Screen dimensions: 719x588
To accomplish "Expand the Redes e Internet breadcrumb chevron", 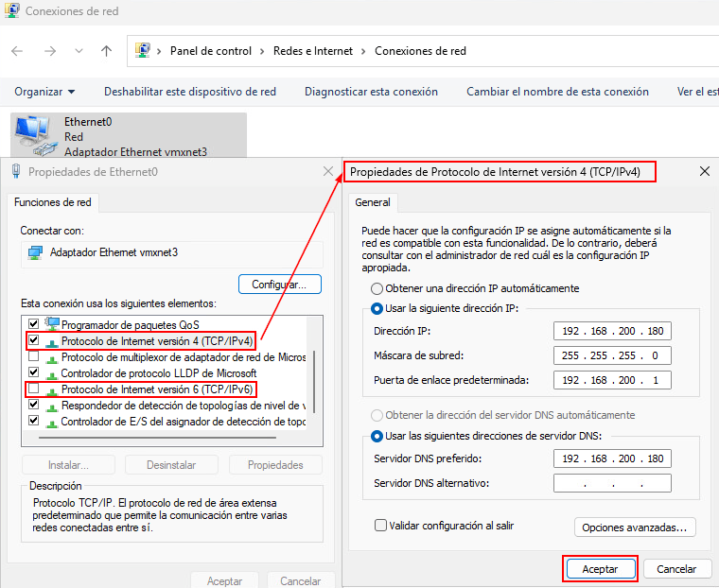I will click(x=363, y=51).
